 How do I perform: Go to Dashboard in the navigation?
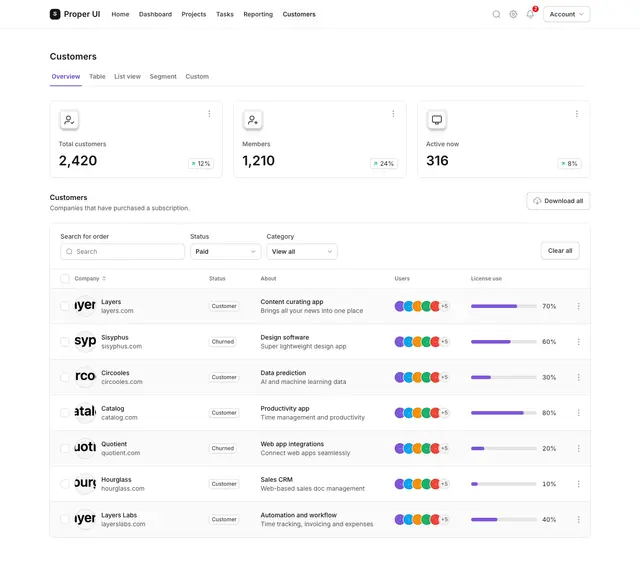coord(155,14)
